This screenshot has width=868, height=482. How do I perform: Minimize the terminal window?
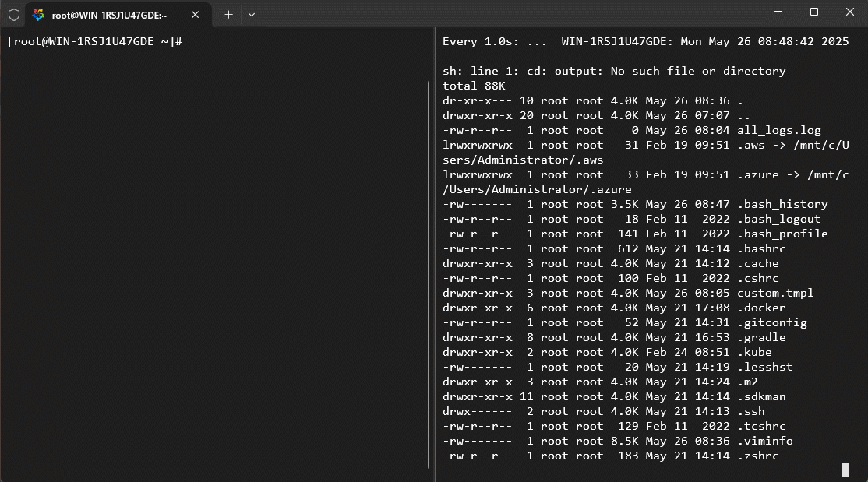point(778,12)
